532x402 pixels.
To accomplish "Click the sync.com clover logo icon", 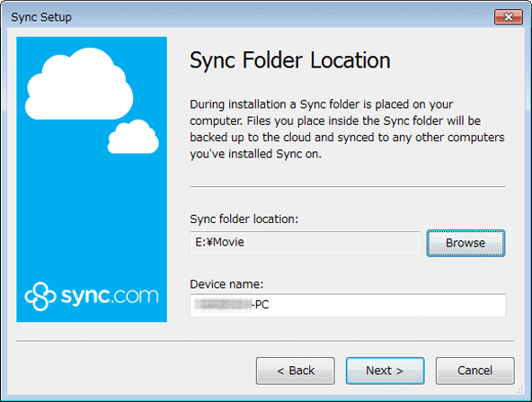I will [40, 296].
